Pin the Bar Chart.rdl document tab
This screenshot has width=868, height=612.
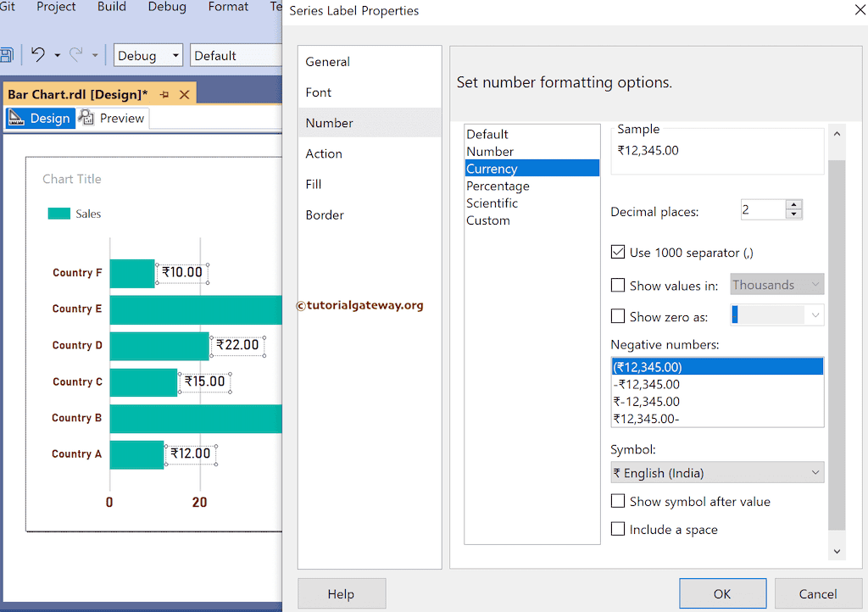(x=165, y=93)
